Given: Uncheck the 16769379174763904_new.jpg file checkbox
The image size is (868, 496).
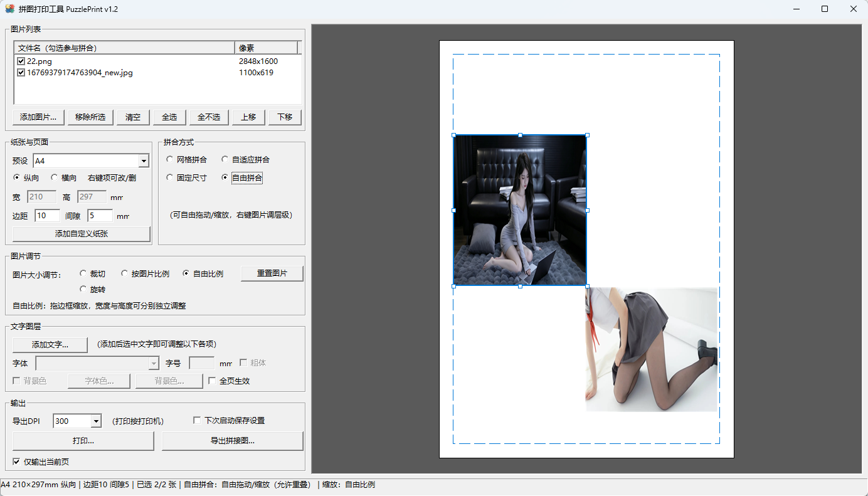Looking at the screenshot, I should click(21, 73).
